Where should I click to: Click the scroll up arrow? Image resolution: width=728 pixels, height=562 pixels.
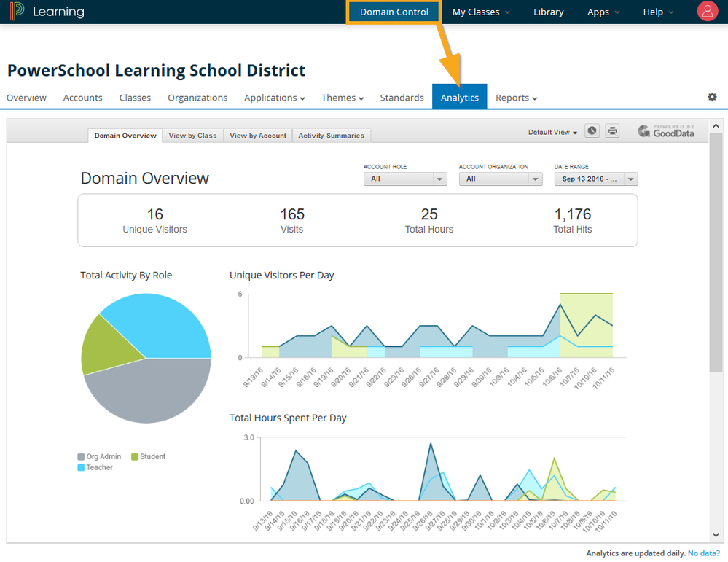coord(716,126)
